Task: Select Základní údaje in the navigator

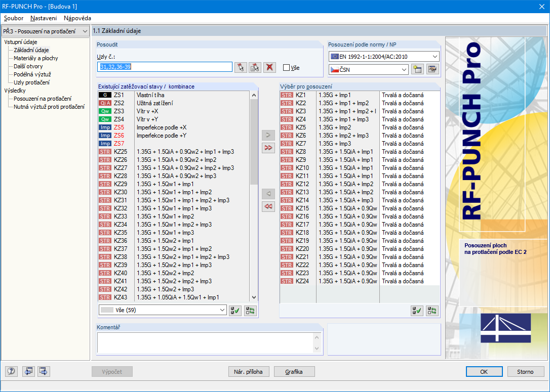Action: click(x=31, y=50)
